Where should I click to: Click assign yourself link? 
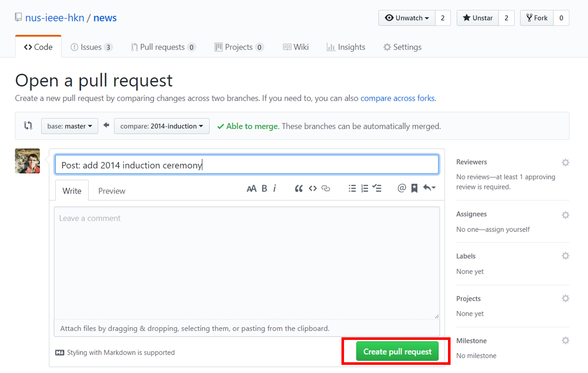(x=509, y=229)
